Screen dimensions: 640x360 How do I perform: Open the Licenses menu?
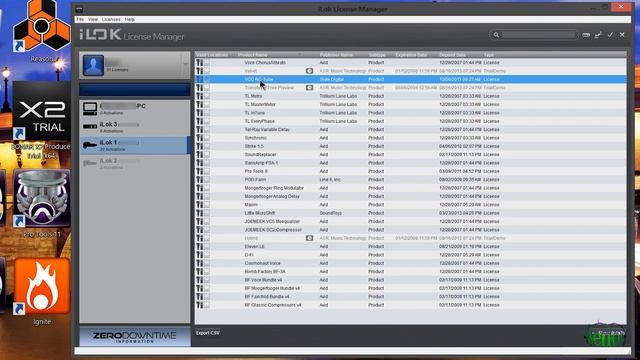tap(111, 20)
